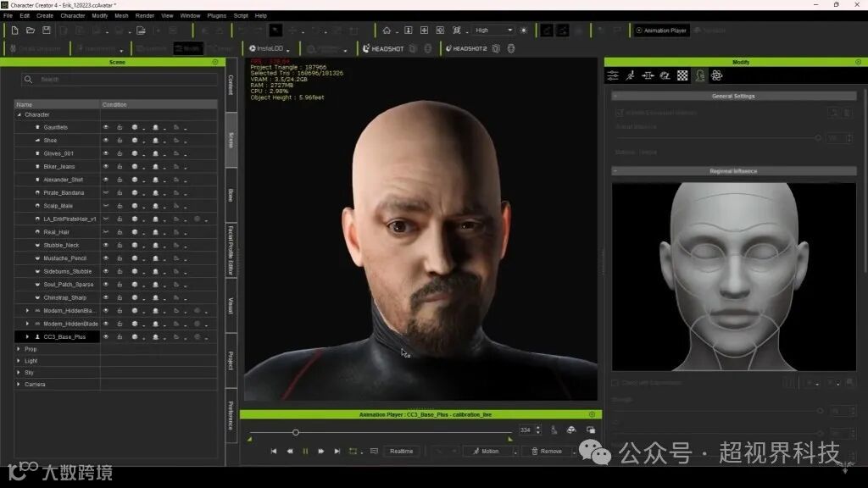Toggle the viewport sun lighting icon

[x=524, y=30]
